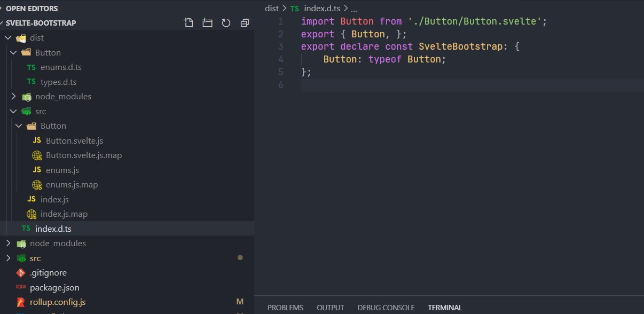Click the New File icon in explorer header
This screenshot has width=644, height=314.
[188, 23]
